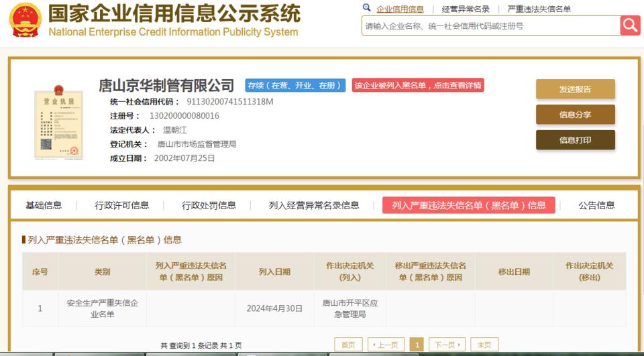Open the 公告信息 tab
This screenshot has width=644, height=356.
point(596,205)
